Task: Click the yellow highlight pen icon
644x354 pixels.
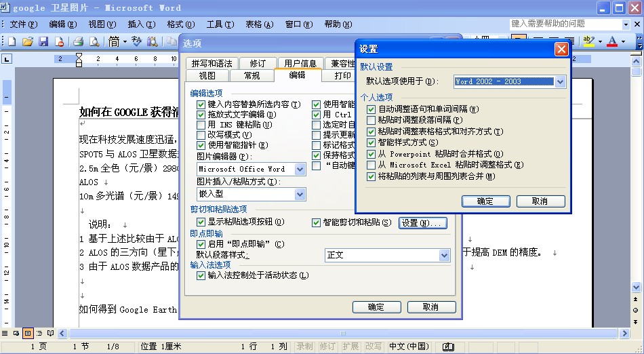Action: [x=589, y=41]
